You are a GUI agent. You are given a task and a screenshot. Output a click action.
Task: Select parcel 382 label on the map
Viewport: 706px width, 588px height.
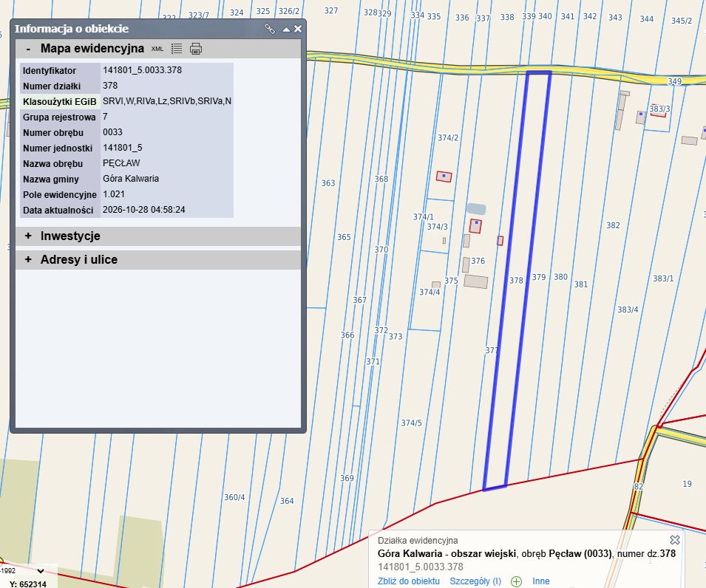pos(613,225)
